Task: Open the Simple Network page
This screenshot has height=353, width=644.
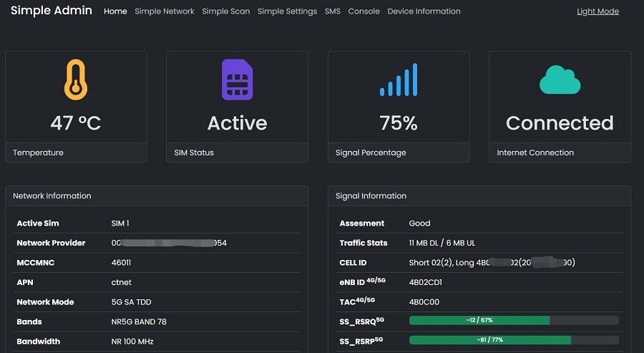Action: pos(165,11)
